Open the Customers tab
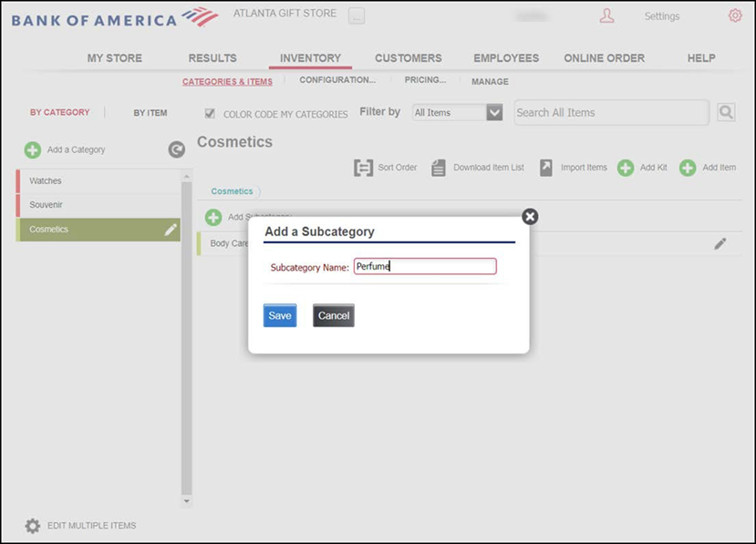This screenshot has width=756, height=544. (408, 57)
